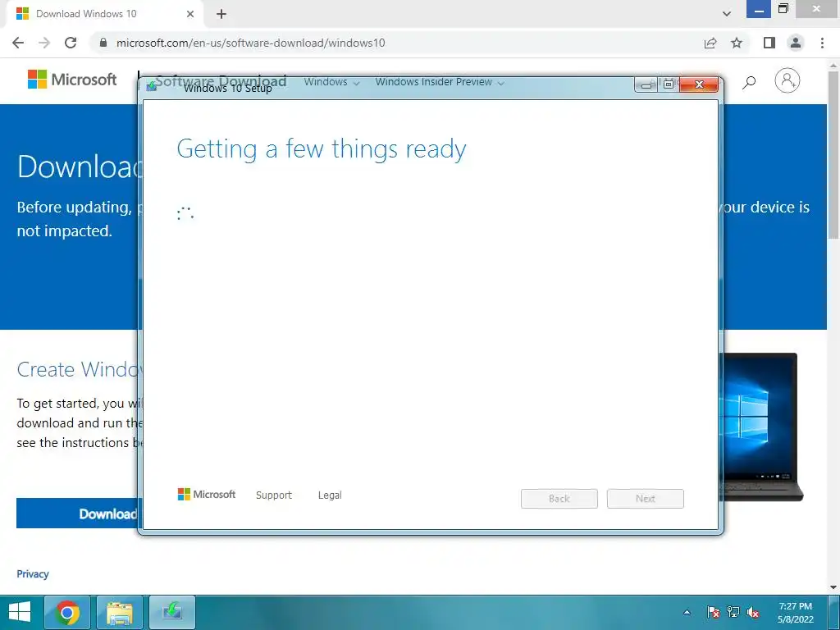Open Chrome three-dot menu
The width and height of the screenshot is (840, 630).
pyautogui.click(x=822, y=43)
